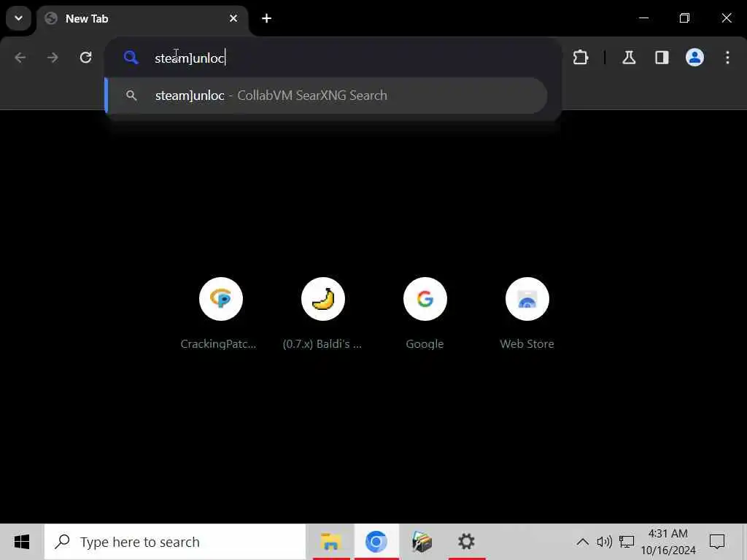The image size is (747, 560).
Task: Open the WinRAR books icon on taskbar
Action: [422, 542]
